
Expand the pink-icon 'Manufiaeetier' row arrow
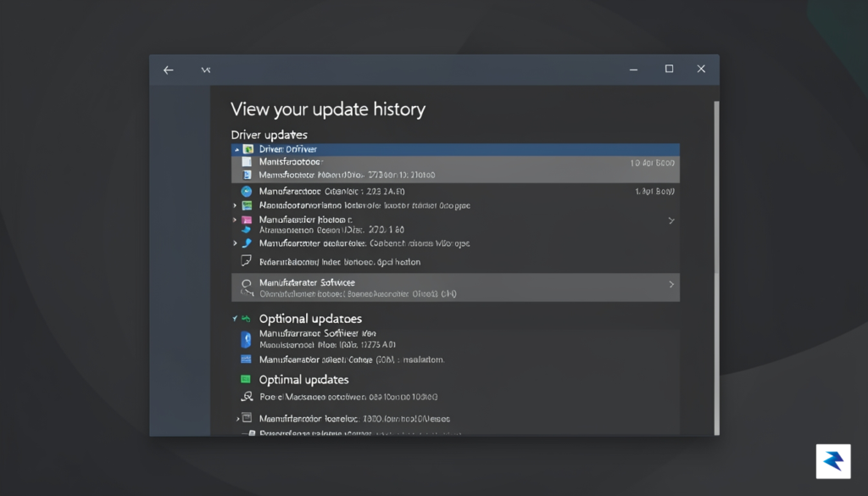pos(235,220)
